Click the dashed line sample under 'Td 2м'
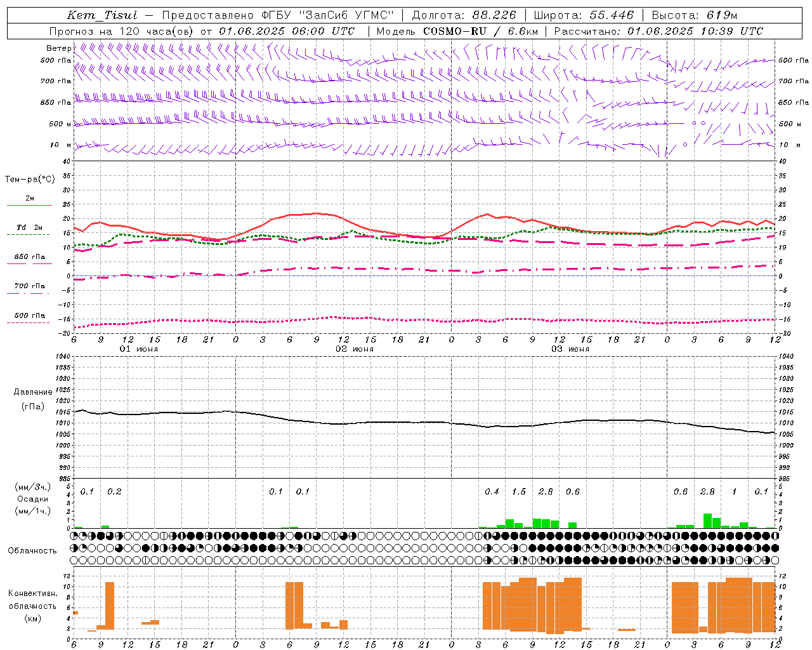This screenshot has width=812, height=650. pyautogui.click(x=29, y=235)
